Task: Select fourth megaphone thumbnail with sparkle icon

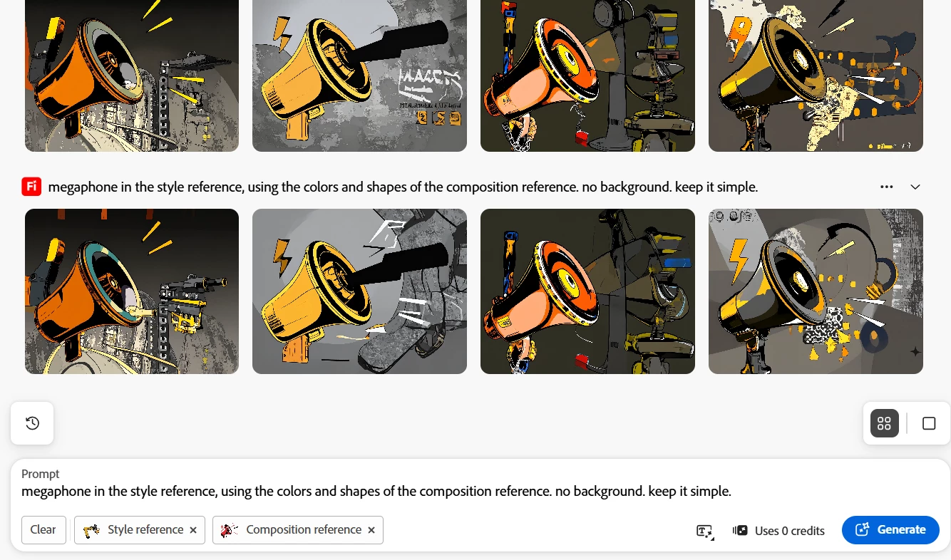Action: pos(816,291)
